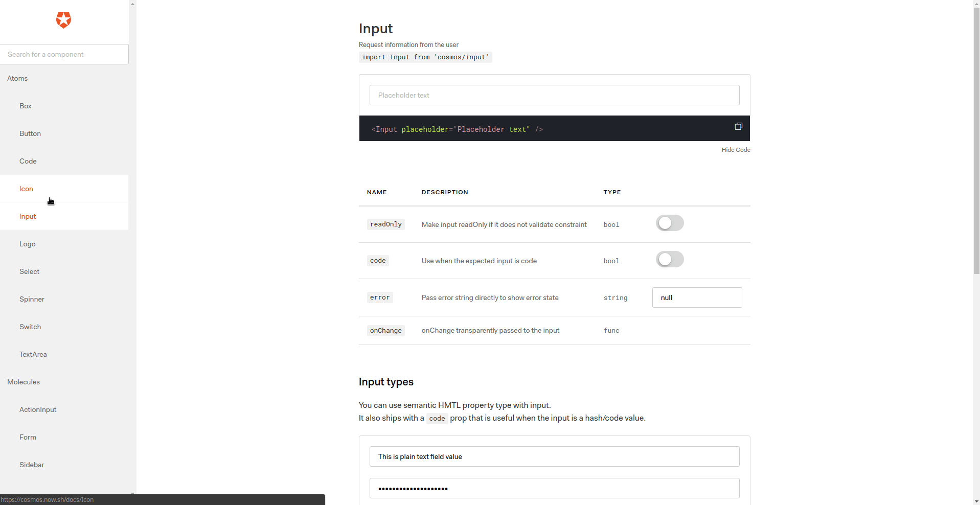Select Spinner in the sidebar navigation
Viewport: 980px width, 505px height.
[32, 299]
